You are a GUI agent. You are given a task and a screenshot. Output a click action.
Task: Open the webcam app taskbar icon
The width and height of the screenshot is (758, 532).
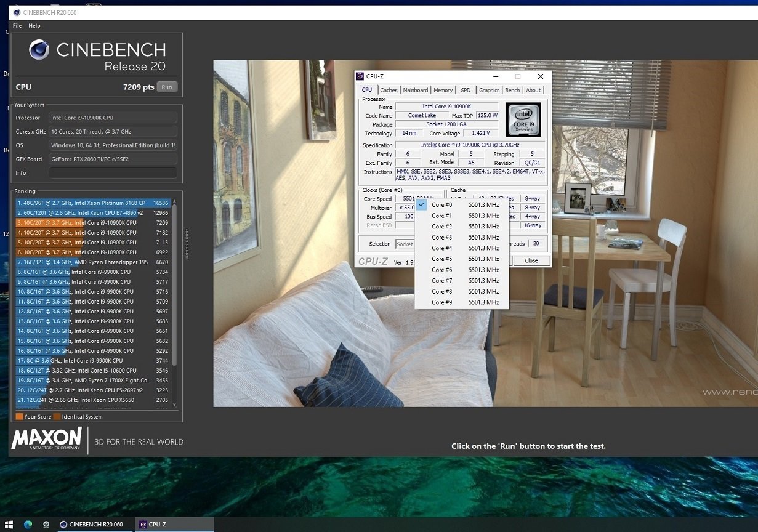pyautogui.click(x=46, y=525)
